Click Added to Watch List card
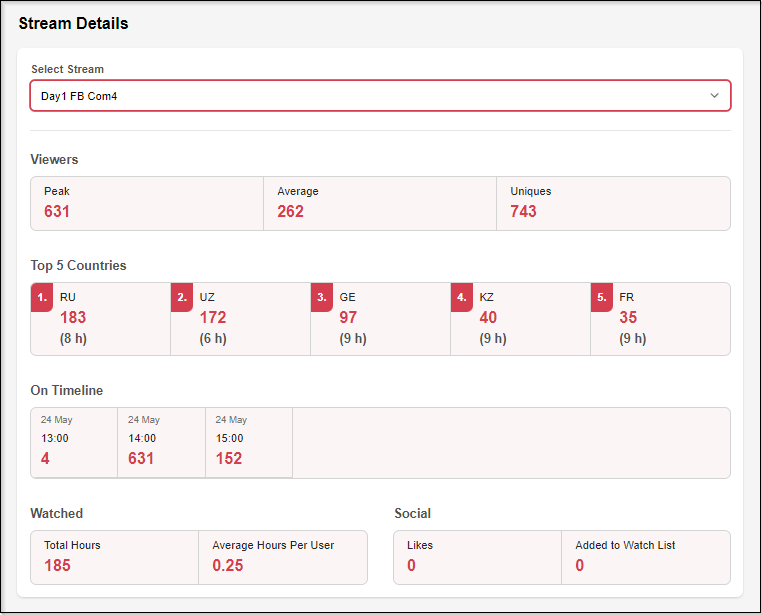 coord(645,557)
